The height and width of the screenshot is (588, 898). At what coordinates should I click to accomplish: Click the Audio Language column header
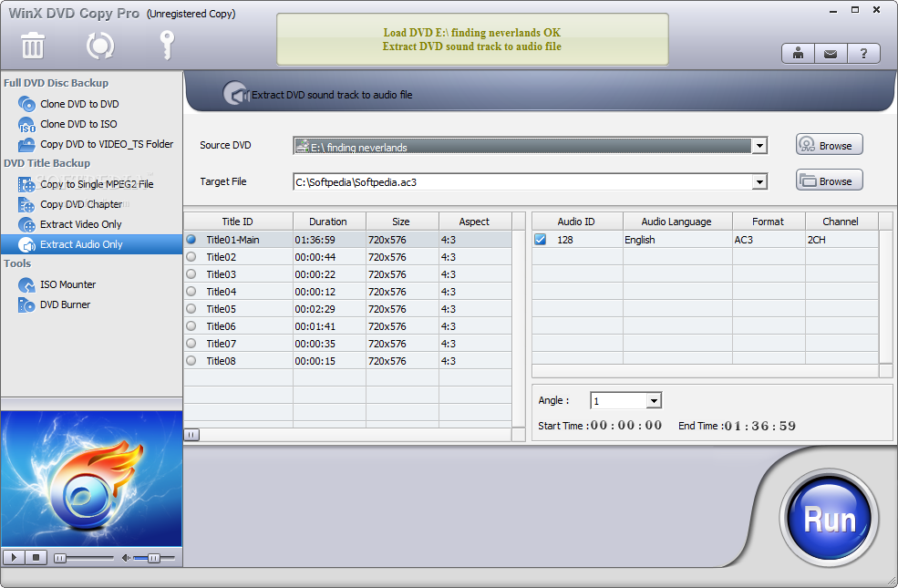(x=677, y=222)
